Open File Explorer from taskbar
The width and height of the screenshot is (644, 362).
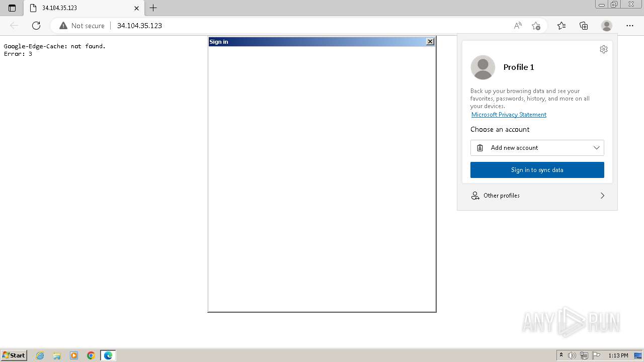pos(57,355)
